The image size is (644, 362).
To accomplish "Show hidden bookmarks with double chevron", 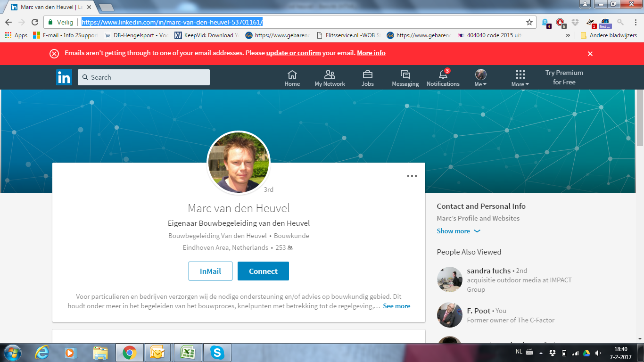I will pos(568,35).
